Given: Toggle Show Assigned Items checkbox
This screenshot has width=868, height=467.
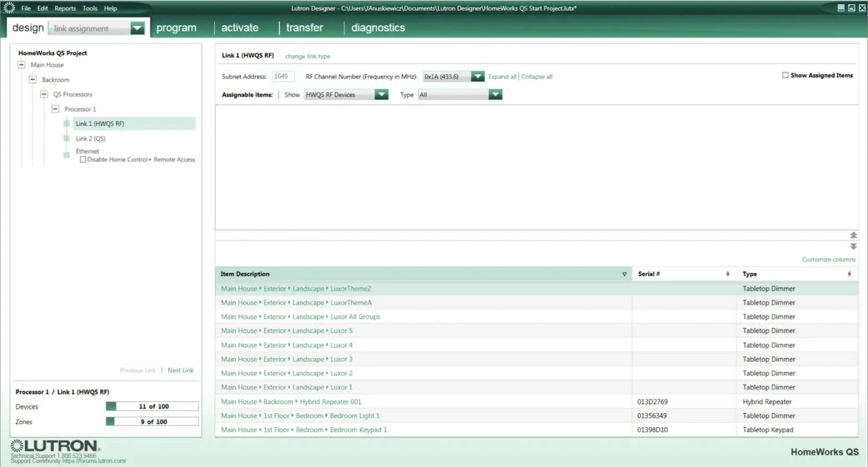Looking at the screenshot, I should 785,75.
